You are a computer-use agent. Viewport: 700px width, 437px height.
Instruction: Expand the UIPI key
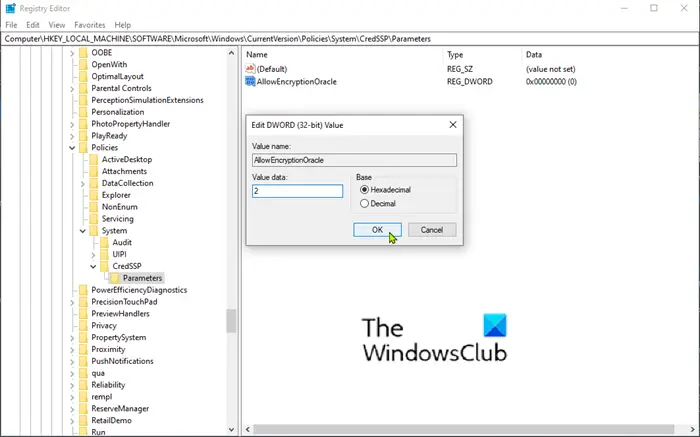pos(93,255)
